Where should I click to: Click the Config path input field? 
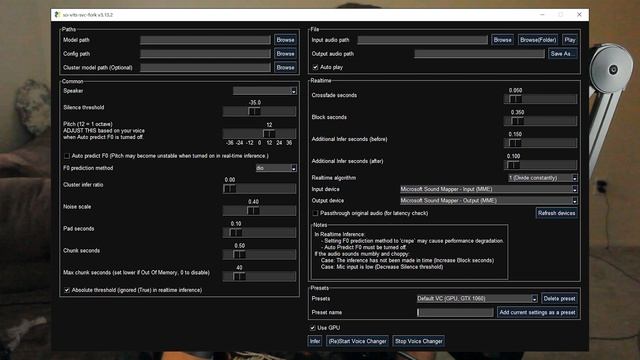pyautogui.click(x=205, y=54)
